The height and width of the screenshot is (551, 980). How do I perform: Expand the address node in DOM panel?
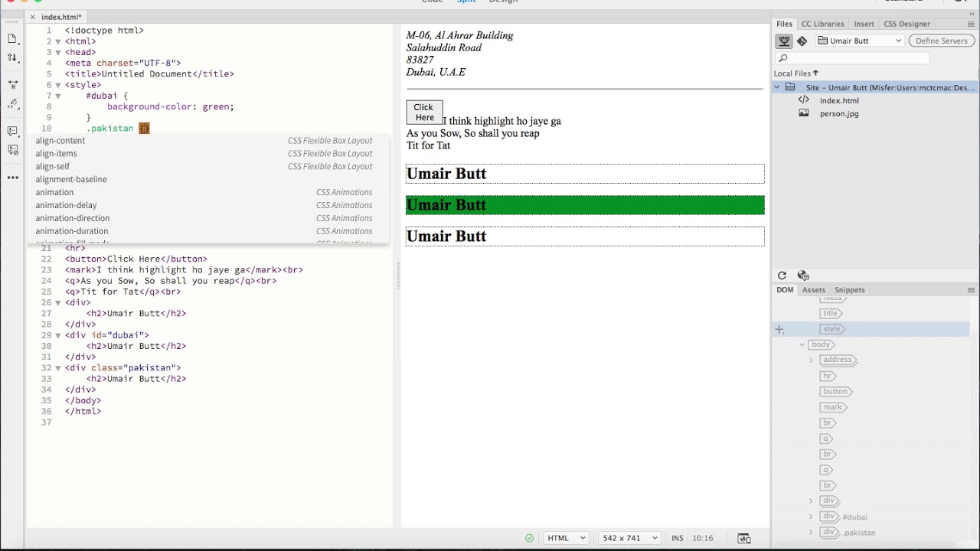point(811,360)
